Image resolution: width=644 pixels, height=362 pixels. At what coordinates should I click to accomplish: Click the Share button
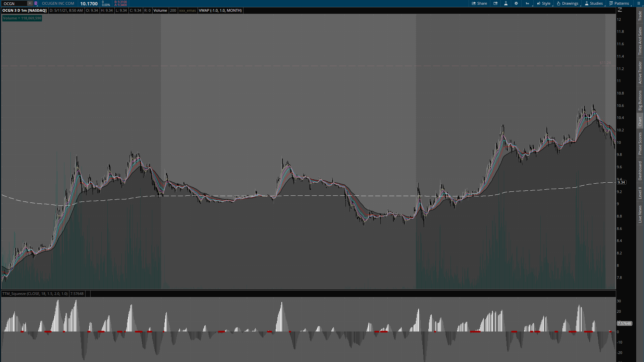pos(479,3)
